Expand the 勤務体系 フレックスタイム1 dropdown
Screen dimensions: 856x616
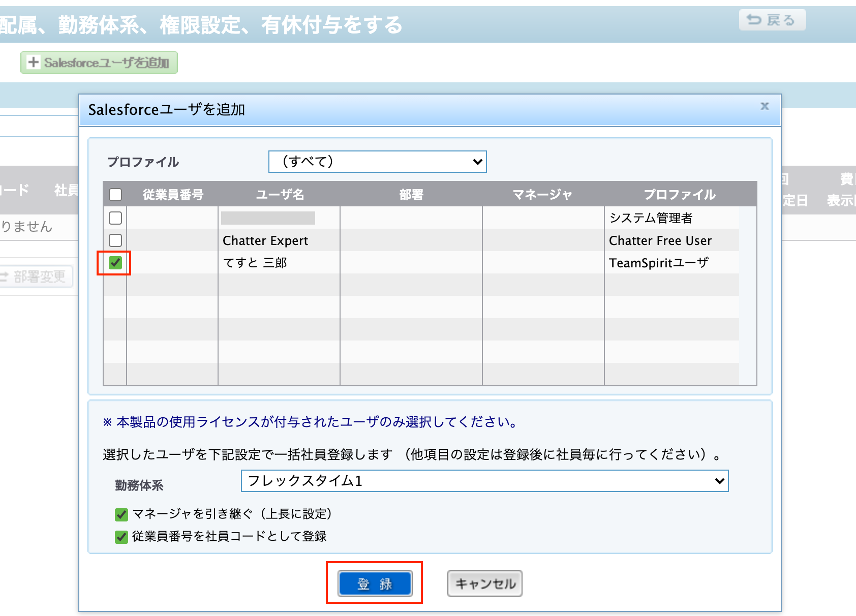point(484,481)
